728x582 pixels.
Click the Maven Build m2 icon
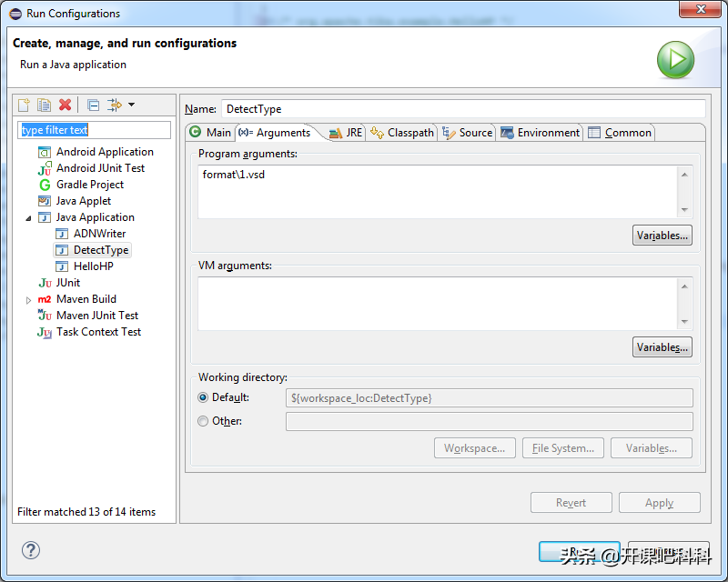click(x=45, y=299)
